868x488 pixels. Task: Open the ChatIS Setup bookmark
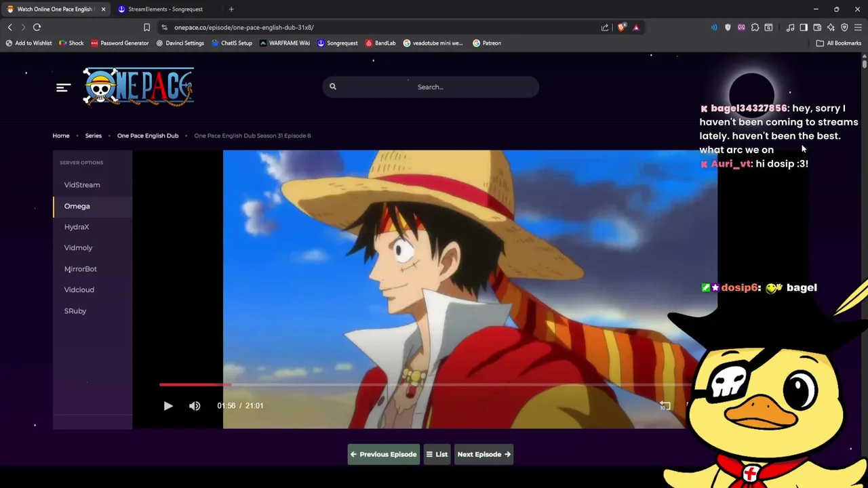coord(231,43)
